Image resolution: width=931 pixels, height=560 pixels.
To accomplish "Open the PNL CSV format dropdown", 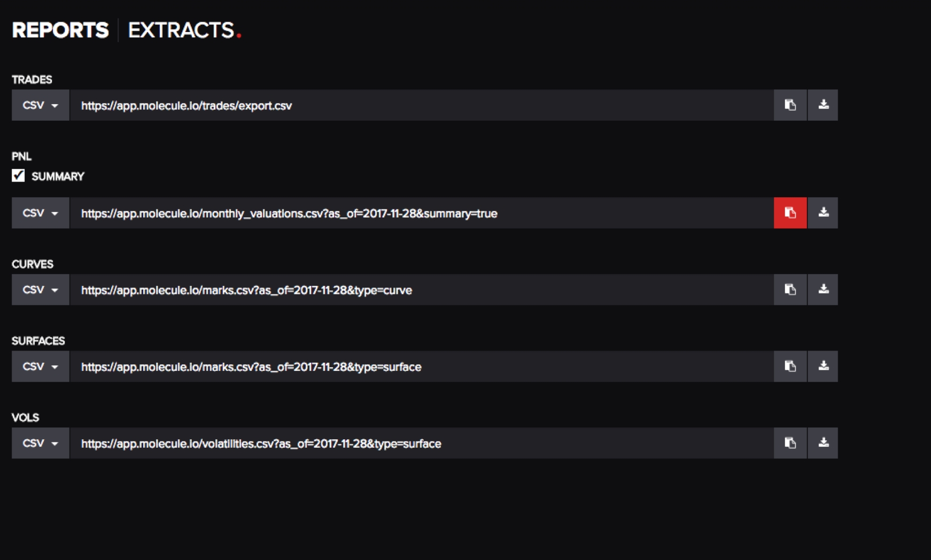I will [41, 213].
